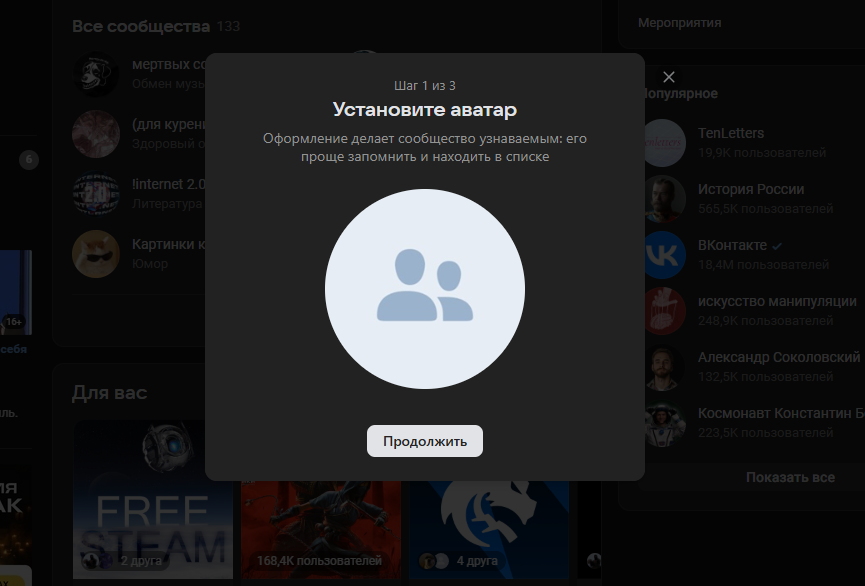
Task: Open TenLetters community avatar
Action: pos(664,143)
